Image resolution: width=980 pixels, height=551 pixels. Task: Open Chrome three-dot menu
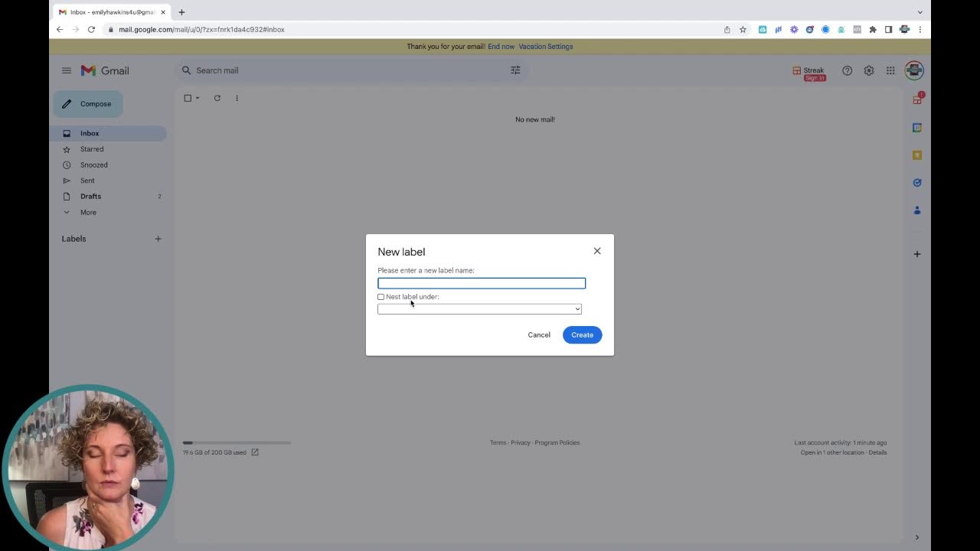click(920, 29)
